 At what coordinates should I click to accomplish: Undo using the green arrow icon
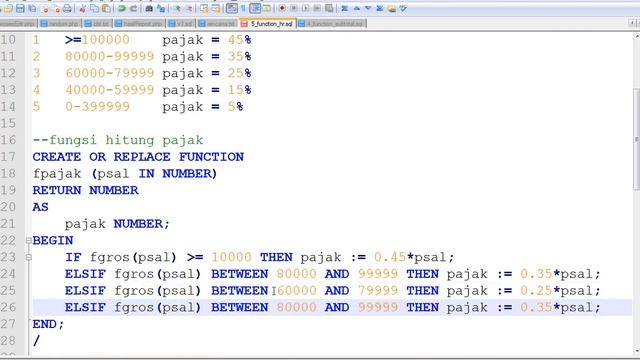122,9
